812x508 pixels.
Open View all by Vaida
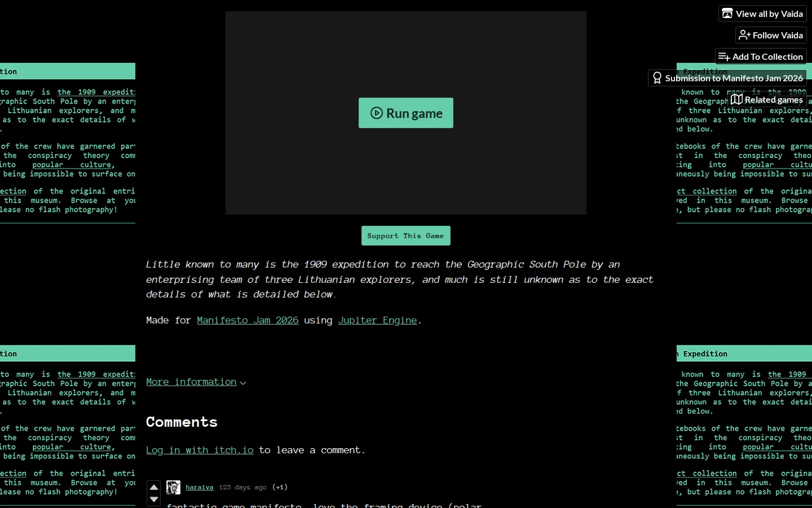click(x=762, y=14)
